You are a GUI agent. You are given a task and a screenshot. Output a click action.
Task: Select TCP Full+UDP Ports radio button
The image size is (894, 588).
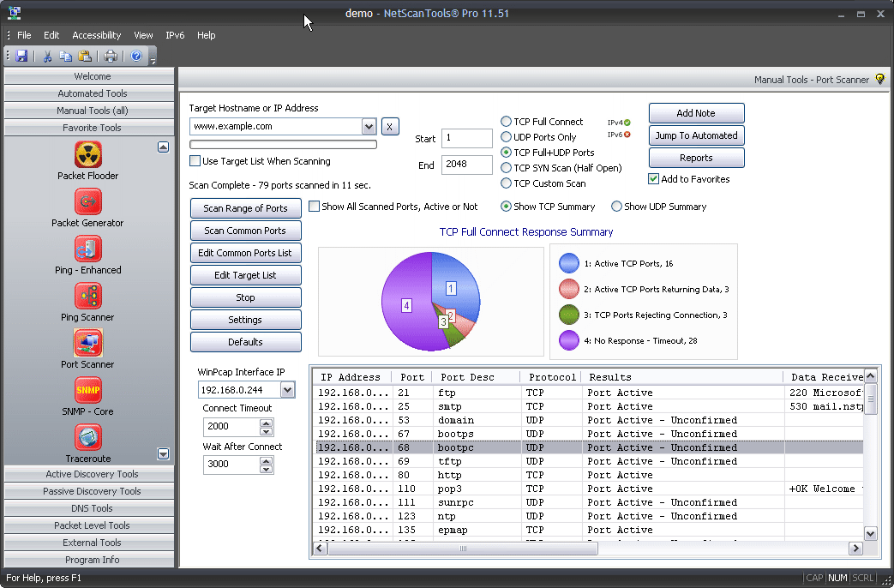coord(506,153)
